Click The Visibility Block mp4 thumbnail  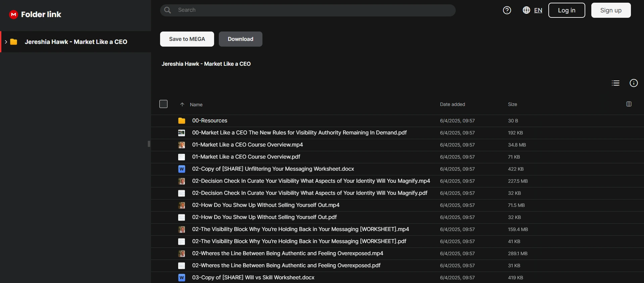point(182,229)
